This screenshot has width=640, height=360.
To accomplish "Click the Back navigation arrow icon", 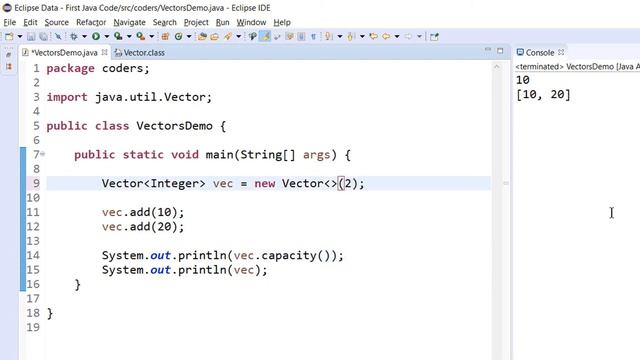I will (x=386, y=37).
